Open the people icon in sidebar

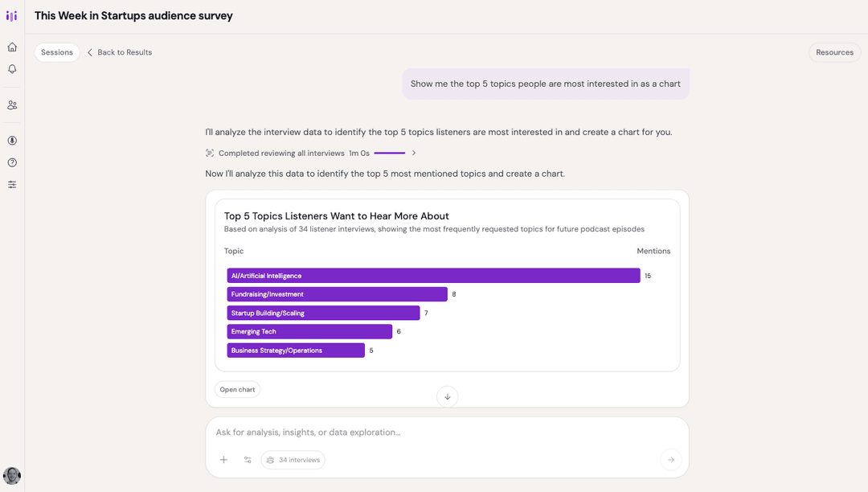[12, 105]
